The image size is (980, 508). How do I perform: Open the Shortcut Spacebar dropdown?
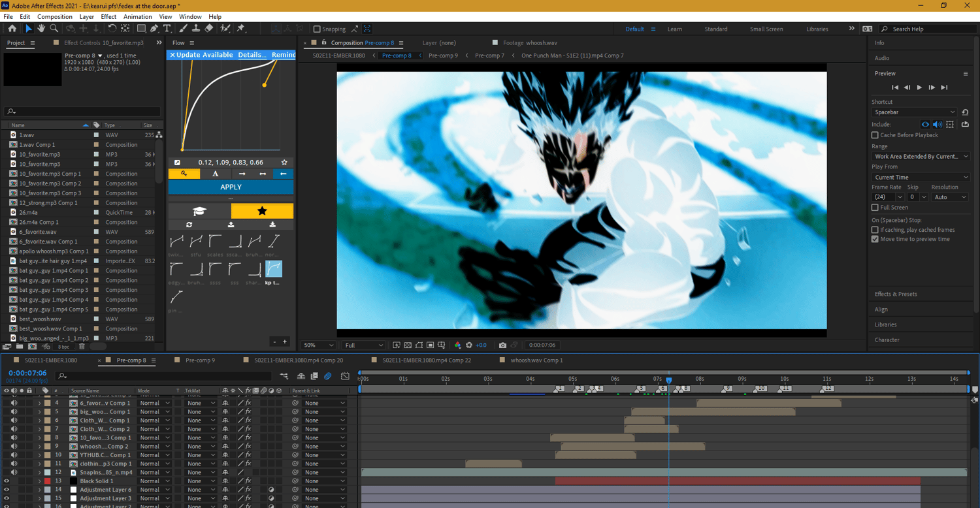tap(914, 112)
